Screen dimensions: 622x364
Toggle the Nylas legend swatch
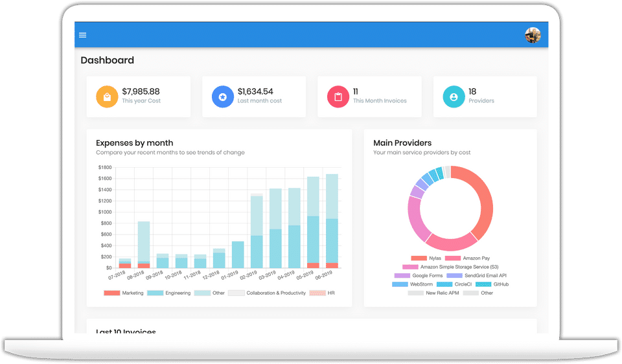click(419, 258)
